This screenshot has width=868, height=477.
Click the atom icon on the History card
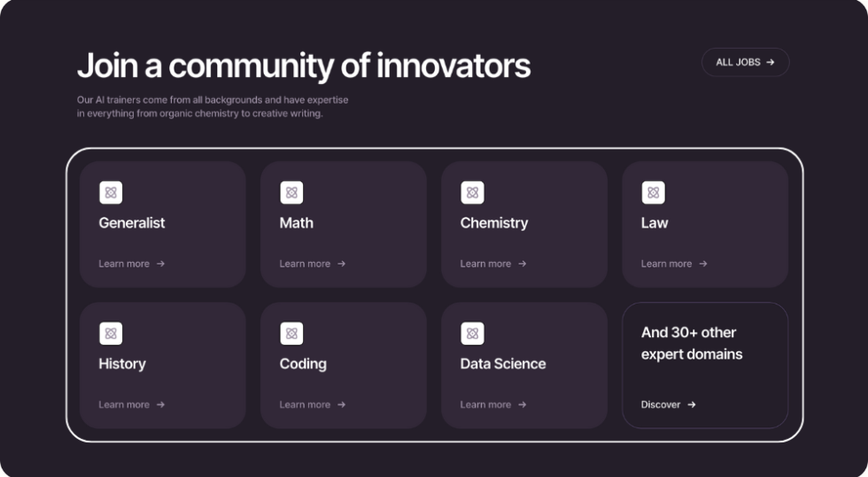click(x=111, y=334)
